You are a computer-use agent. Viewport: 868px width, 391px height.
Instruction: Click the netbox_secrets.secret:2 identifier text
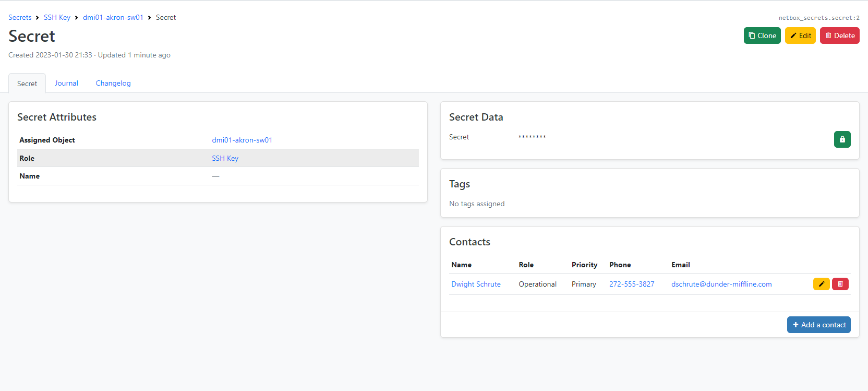click(x=818, y=18)
